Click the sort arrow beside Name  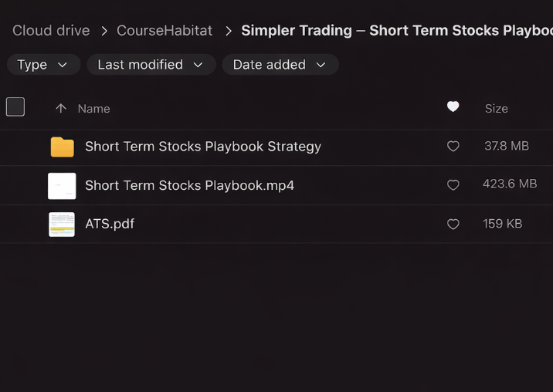click(x=61, y=109)
